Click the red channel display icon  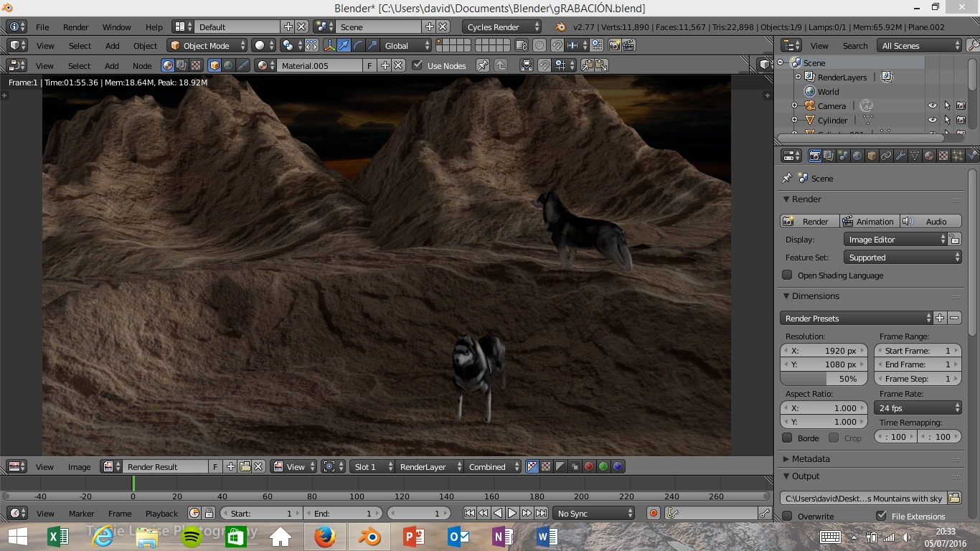pos(589,467)
